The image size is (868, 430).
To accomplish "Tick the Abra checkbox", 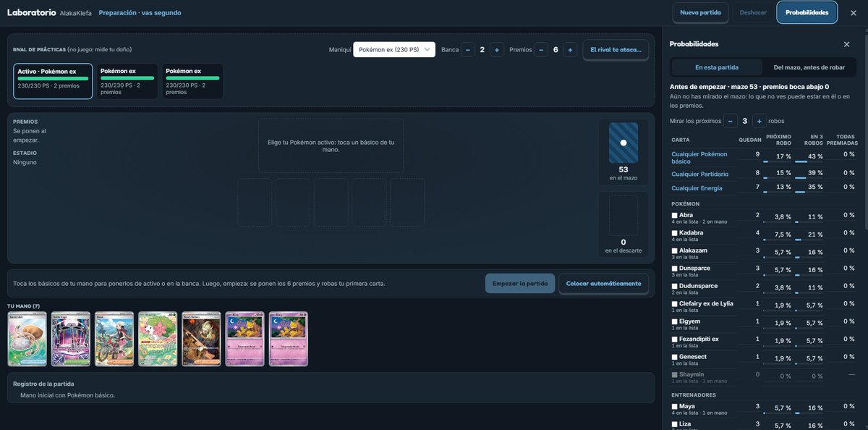I will 675,216.
